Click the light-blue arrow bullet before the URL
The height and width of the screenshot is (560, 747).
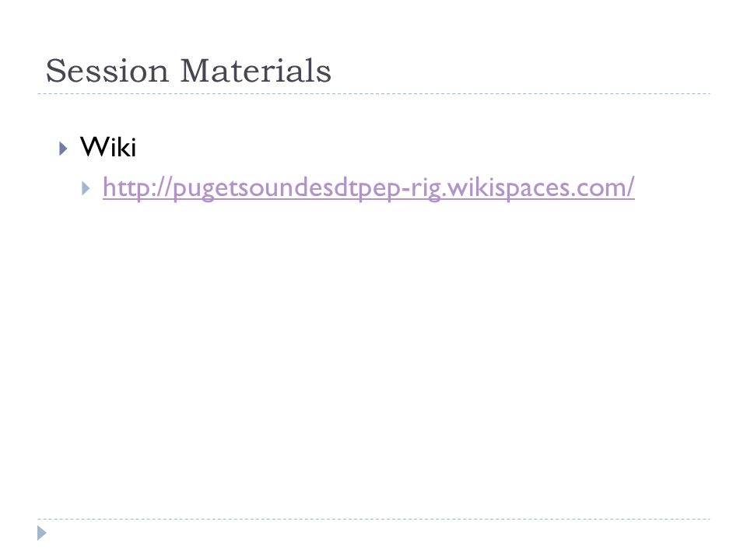(x=86, y=188)
